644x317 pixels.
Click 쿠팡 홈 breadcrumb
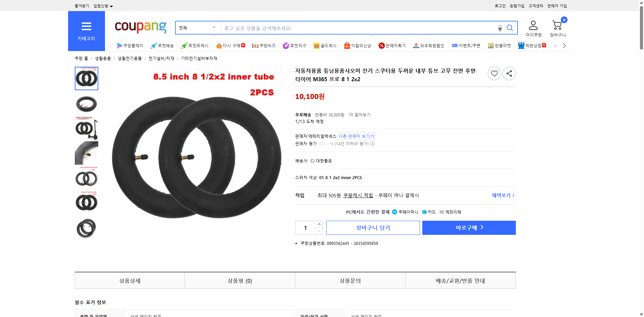point(82,58)
